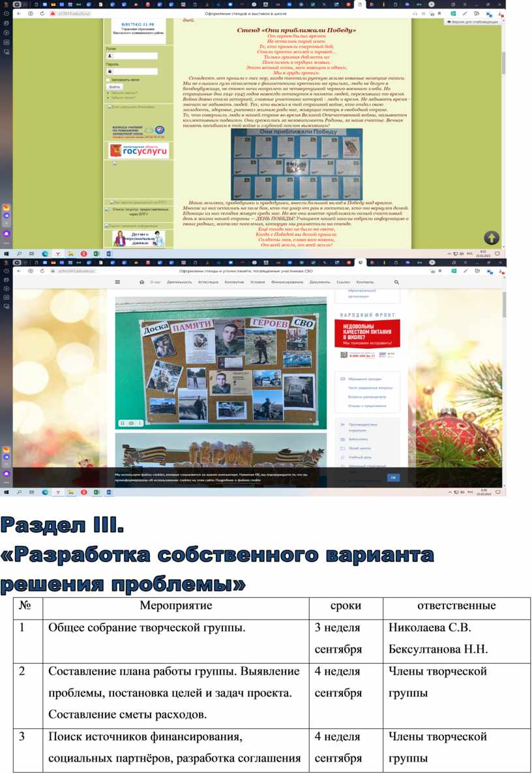The image size is (532, 774).
Task: Open the 'Доска памяти героев СВО' photo
Action: (221, 363)
